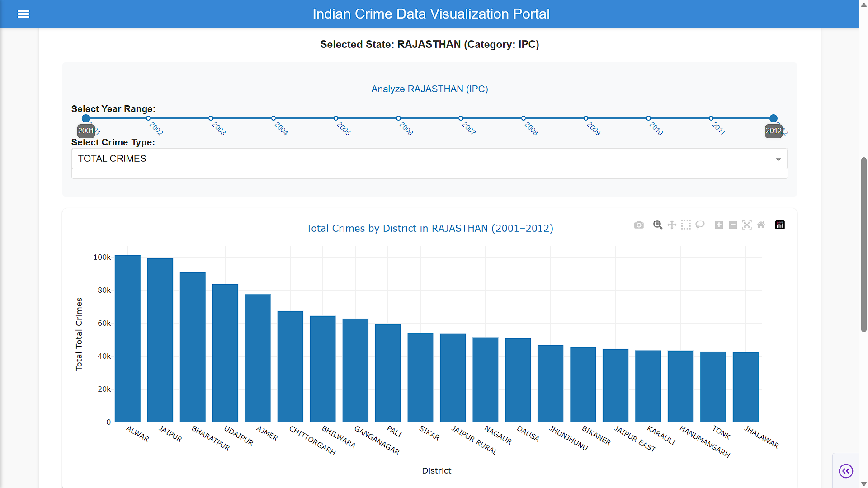The image size is (868, 488).
Task: Click the 2001 start year slider handle
Action: 86,118
